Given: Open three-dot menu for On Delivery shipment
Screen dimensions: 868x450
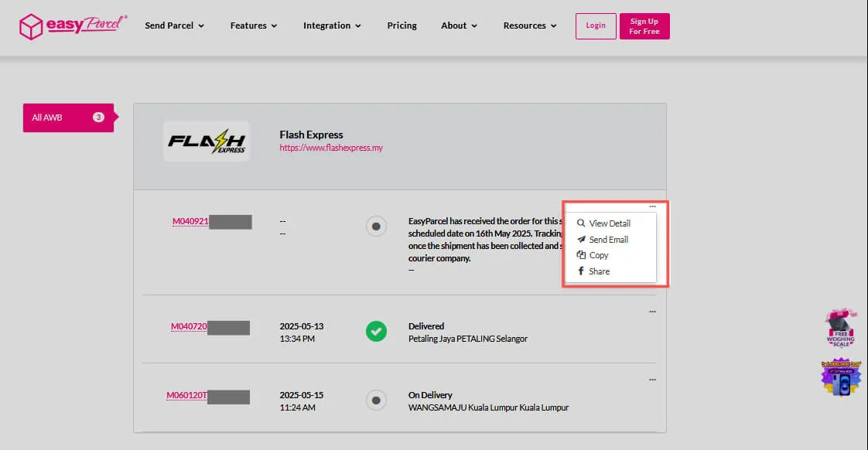Looking at the screenshot, I should (652, 380).
